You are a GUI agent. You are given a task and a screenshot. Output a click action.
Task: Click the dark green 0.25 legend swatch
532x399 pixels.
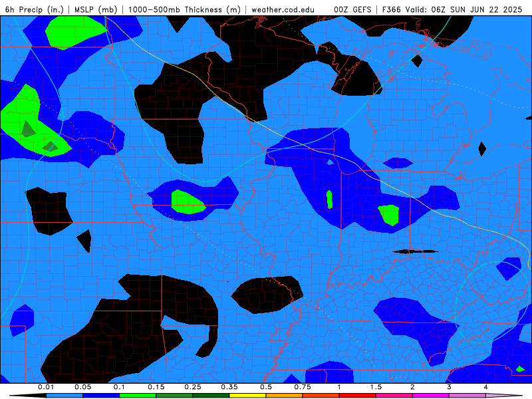[x=211, y=396]
